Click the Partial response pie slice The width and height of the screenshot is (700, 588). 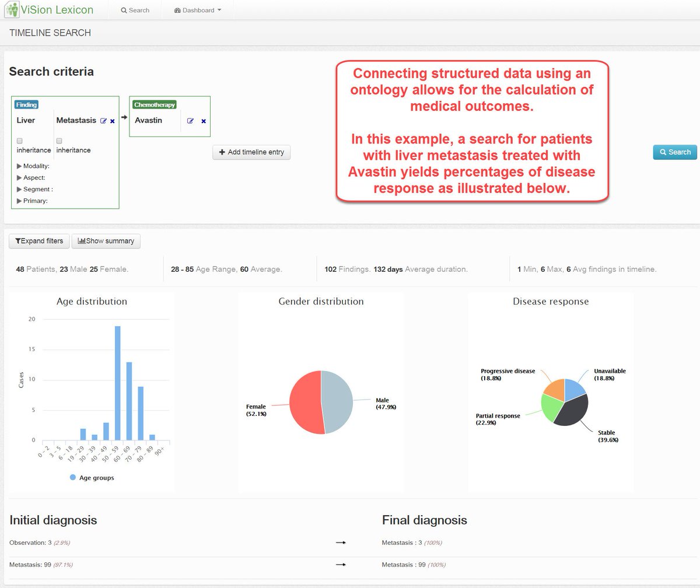[551, 408]
